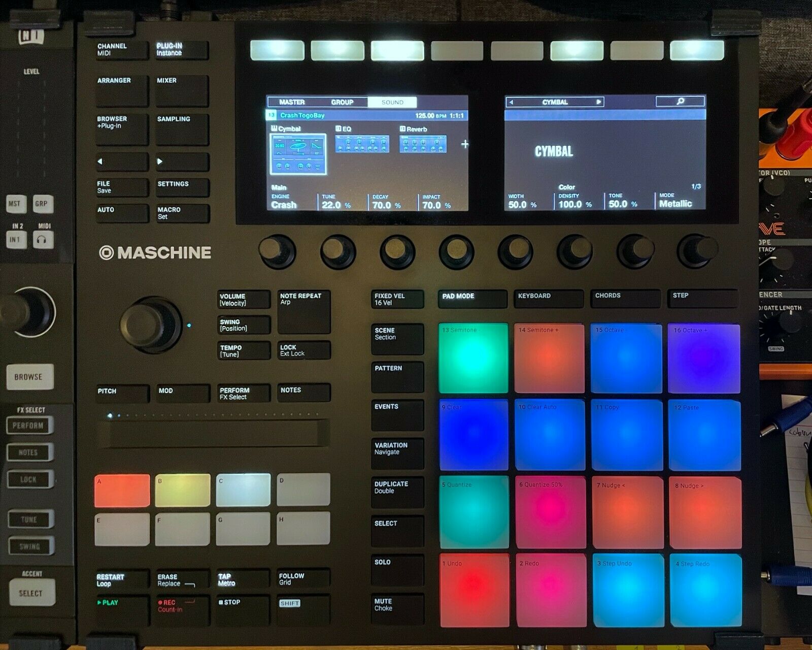Viewport: 812px width, 650px height.
Task: Toggle the FOLLOW Grid button
Action: (x=303, y=579)
